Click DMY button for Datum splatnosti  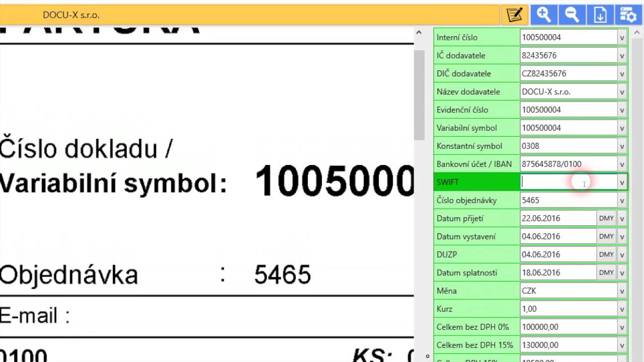(x=606, y=273)
